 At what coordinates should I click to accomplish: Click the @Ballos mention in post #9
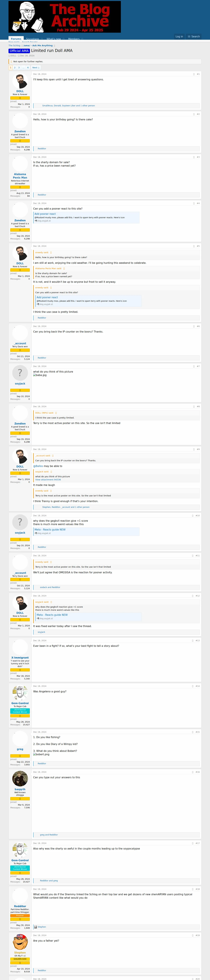38,466
